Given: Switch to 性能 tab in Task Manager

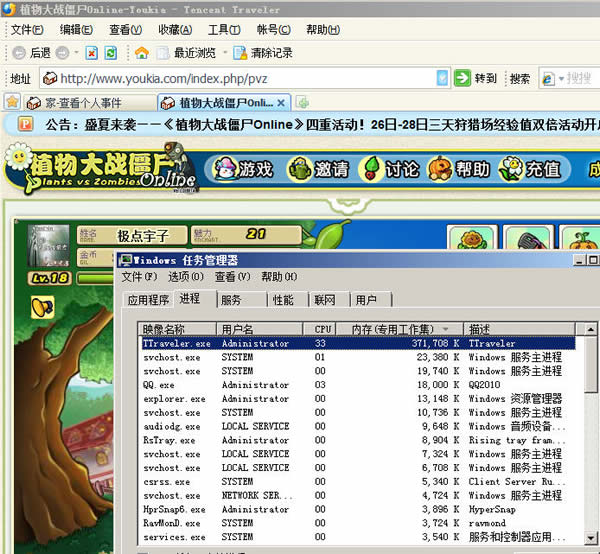Looking at the screenshot, I should (x=287, y=300).
